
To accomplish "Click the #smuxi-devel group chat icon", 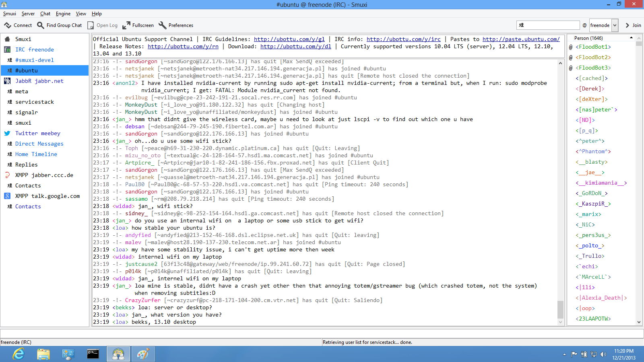I will coord(10,60).
